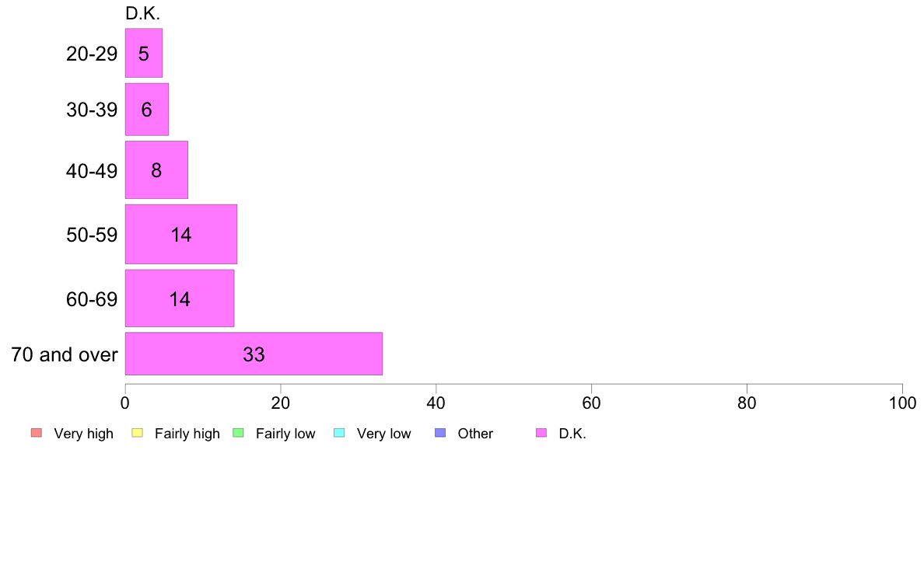
Task: Click the D.K. magenta legend swatch
Action: pyautogui.click(x=541, y=433)
